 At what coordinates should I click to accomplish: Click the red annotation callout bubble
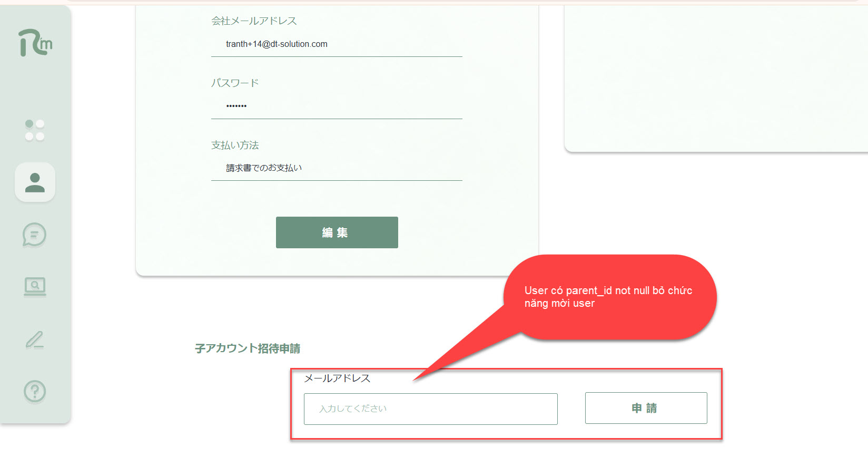[609, 297]
